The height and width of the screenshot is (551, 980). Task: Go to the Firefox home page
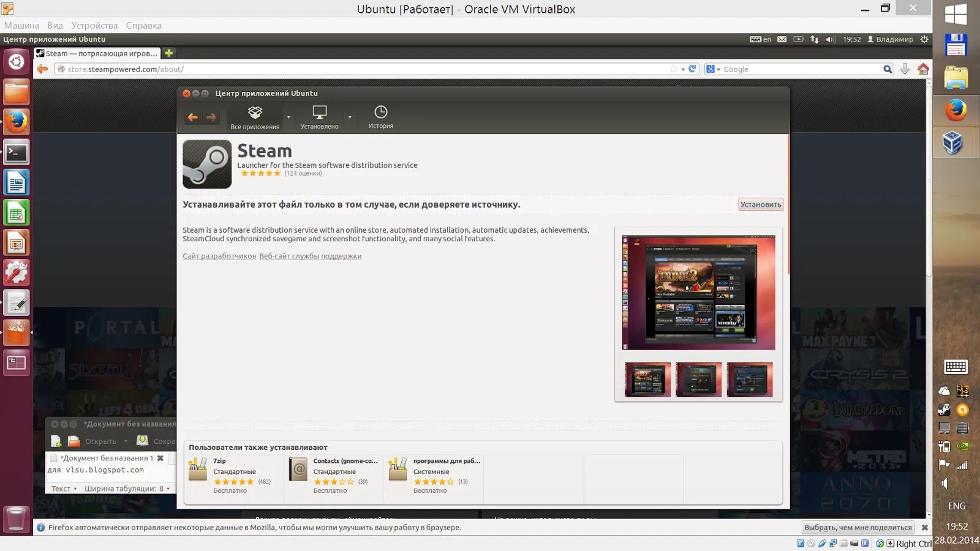point(923,69)
